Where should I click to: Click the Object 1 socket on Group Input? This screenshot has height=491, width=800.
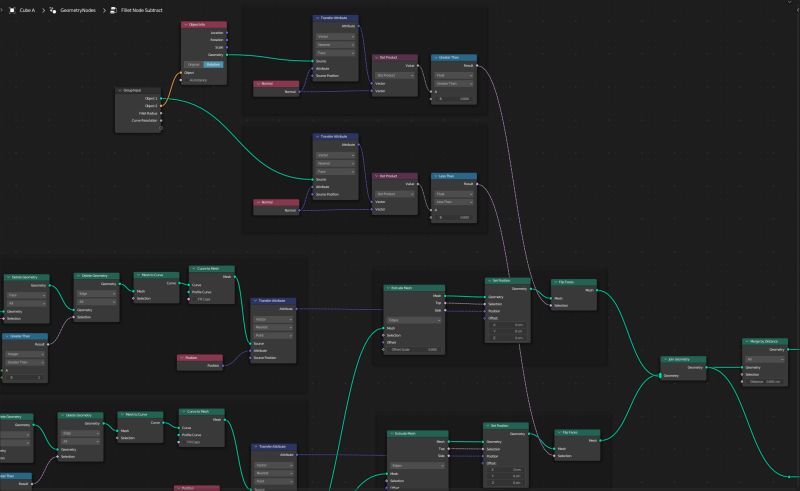point(161,99)
